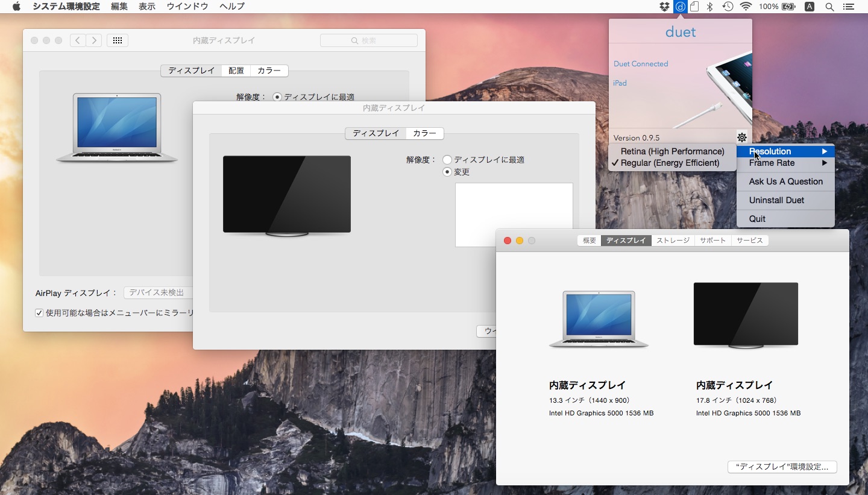Click 'Intel HD Graphics 5000' under the 13.3 inch display
The image size is (868, 495).
click(602, 413)
